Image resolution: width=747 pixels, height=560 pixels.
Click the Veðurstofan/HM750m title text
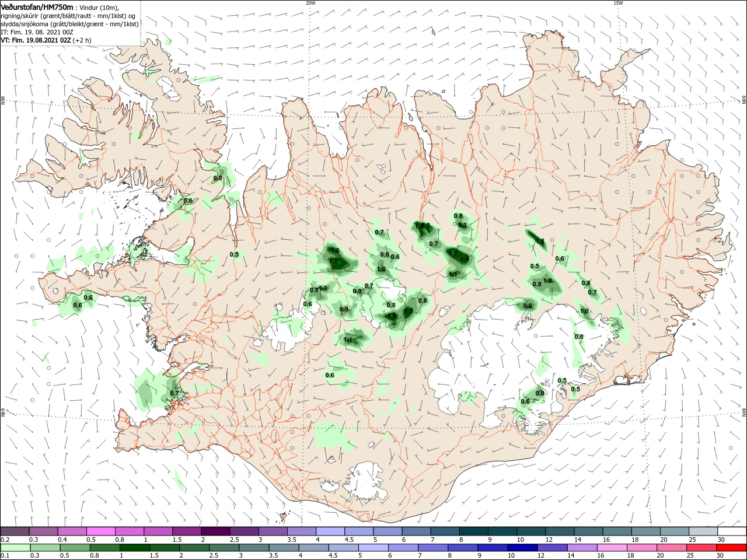37,6
